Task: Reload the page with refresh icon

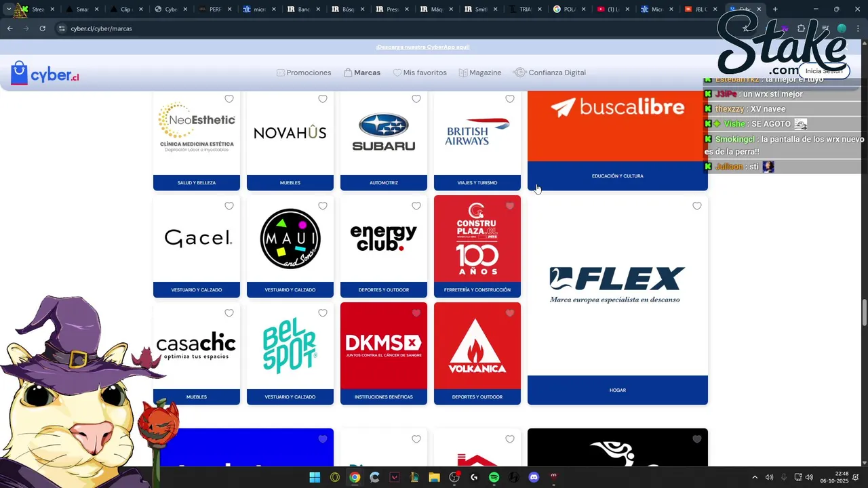Action: 42,28
